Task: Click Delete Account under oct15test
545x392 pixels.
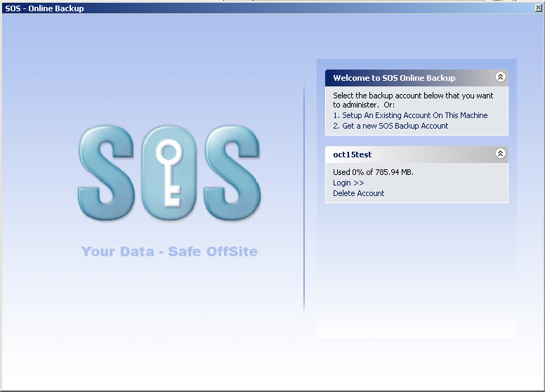Action: (x=358, y=193)
